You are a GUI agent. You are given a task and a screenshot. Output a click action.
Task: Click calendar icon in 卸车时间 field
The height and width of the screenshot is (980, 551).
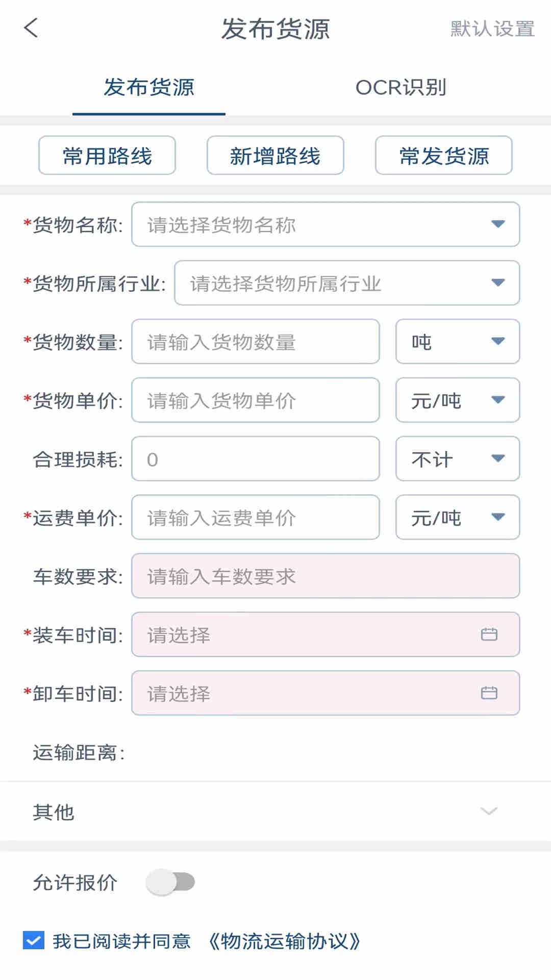click(x=489, y=693)
